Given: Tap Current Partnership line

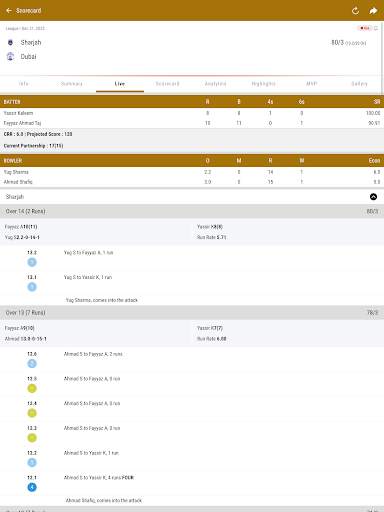Looking at the screenshot, I should point(33,146).
